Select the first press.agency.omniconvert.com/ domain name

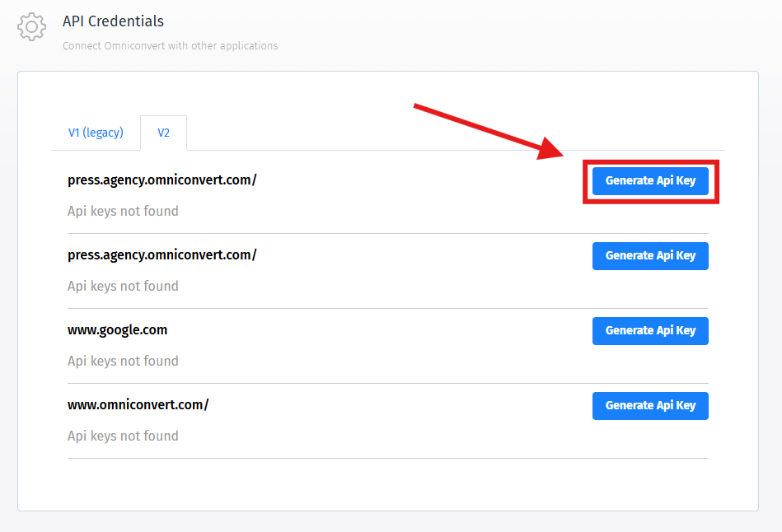click(x=162, y=180)
